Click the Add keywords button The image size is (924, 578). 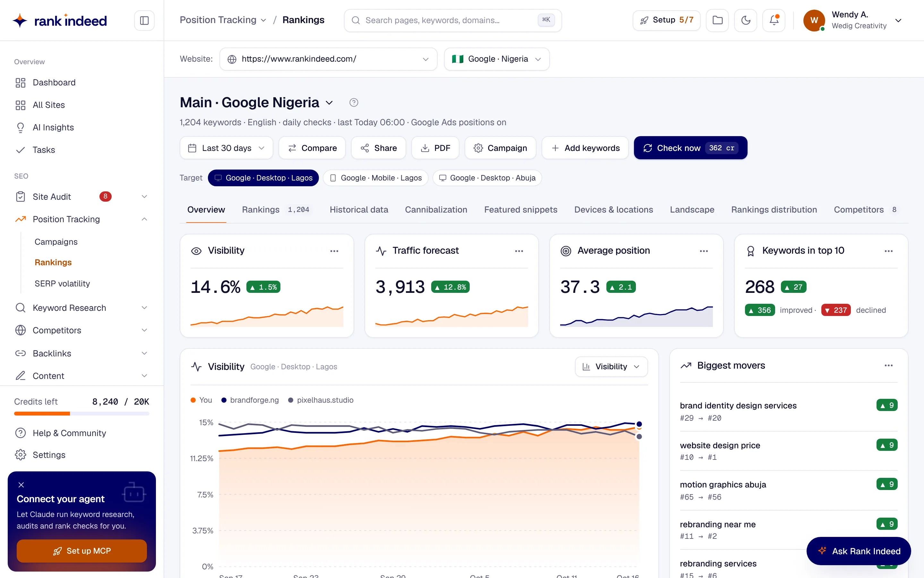click(x=585, y=148)
